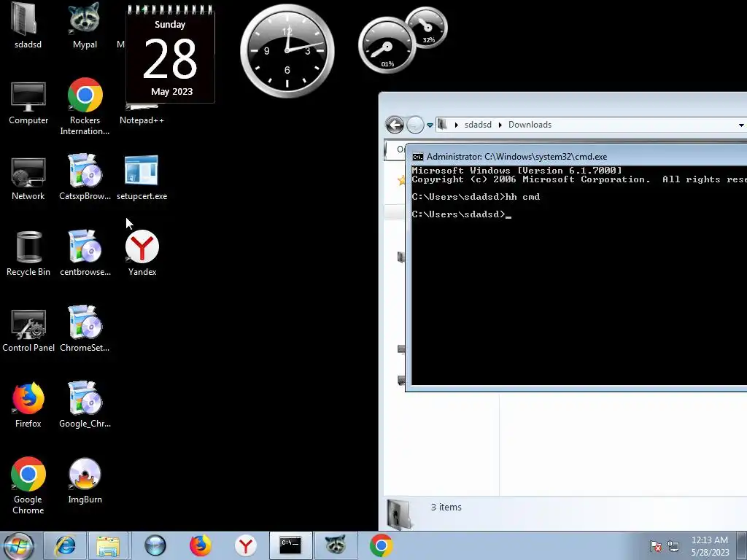Open the Computer desktop icon
Image resolution: width=747 pixels, height=560 pixels.
[28, 103]
